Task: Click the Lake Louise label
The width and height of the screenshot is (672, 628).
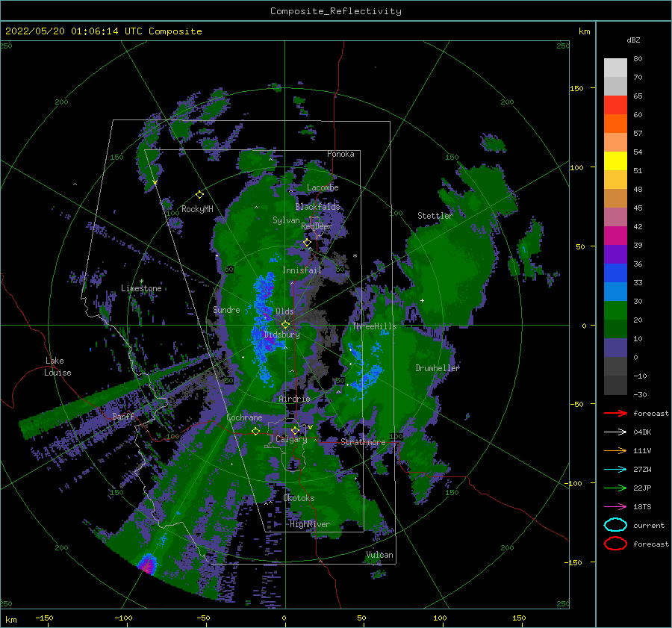Action: 57,367
